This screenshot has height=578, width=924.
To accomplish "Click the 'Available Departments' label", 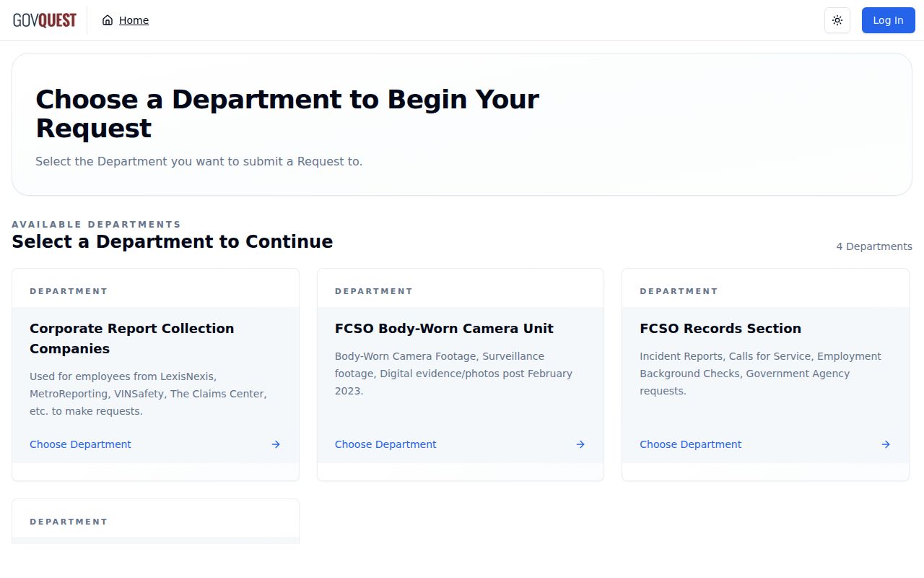I will tap(96, 224).
